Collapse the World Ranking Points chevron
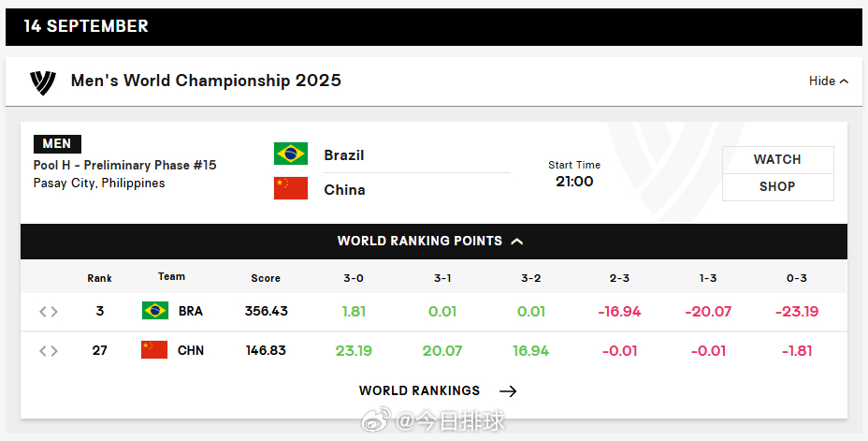868x441 pixels. pyautogui.click(x=517, y=242)
